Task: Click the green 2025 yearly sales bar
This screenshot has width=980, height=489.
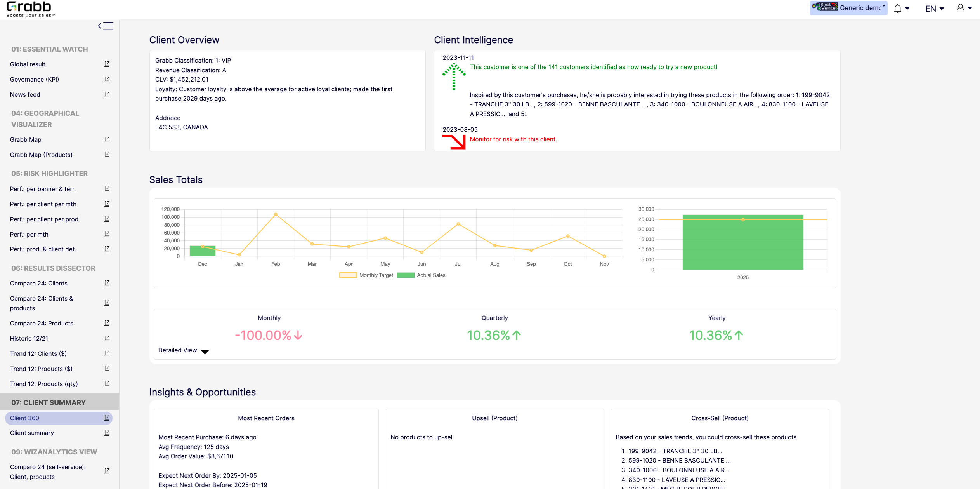Action: point(742,245)
